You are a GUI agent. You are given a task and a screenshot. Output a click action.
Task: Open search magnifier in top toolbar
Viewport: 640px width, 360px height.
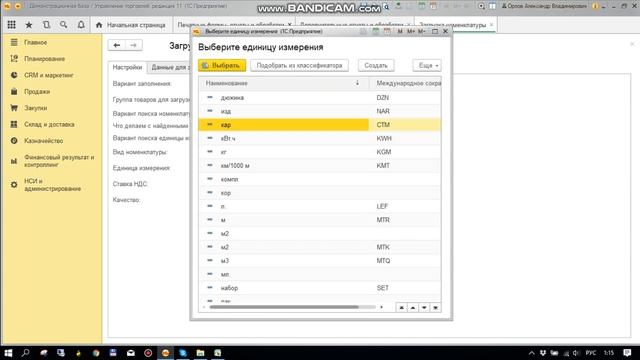click(63, 25)
